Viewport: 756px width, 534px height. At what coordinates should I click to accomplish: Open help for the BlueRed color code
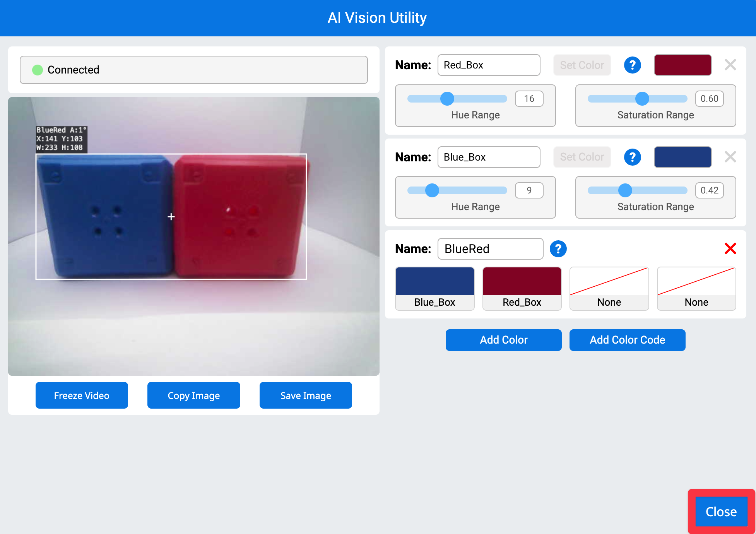(558, 249)
